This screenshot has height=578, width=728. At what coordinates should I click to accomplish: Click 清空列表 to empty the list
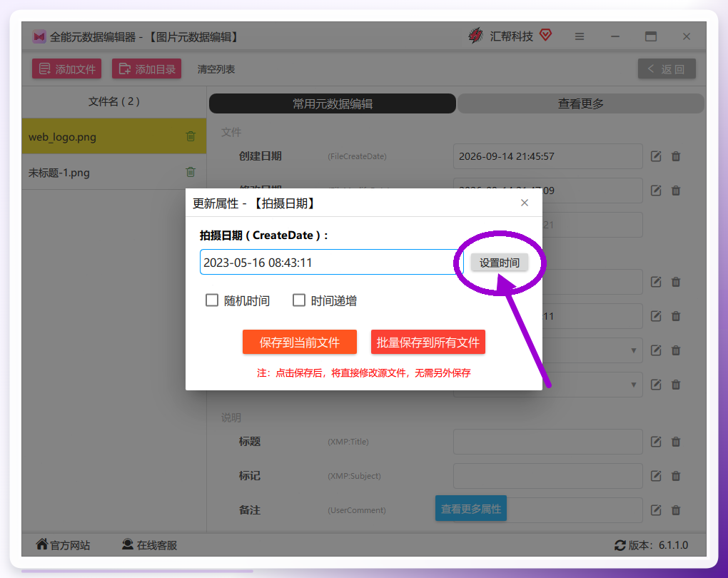pos(216,69)
